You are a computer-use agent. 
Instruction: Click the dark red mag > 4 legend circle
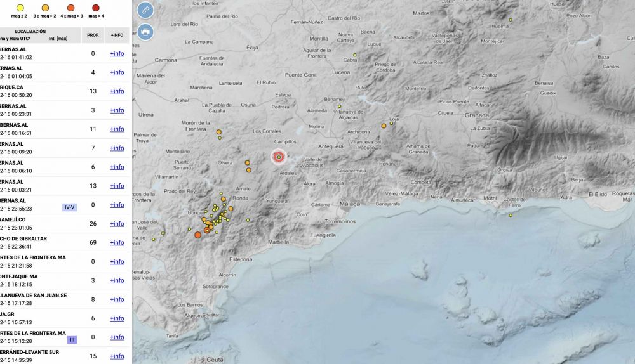pos(96,7)
